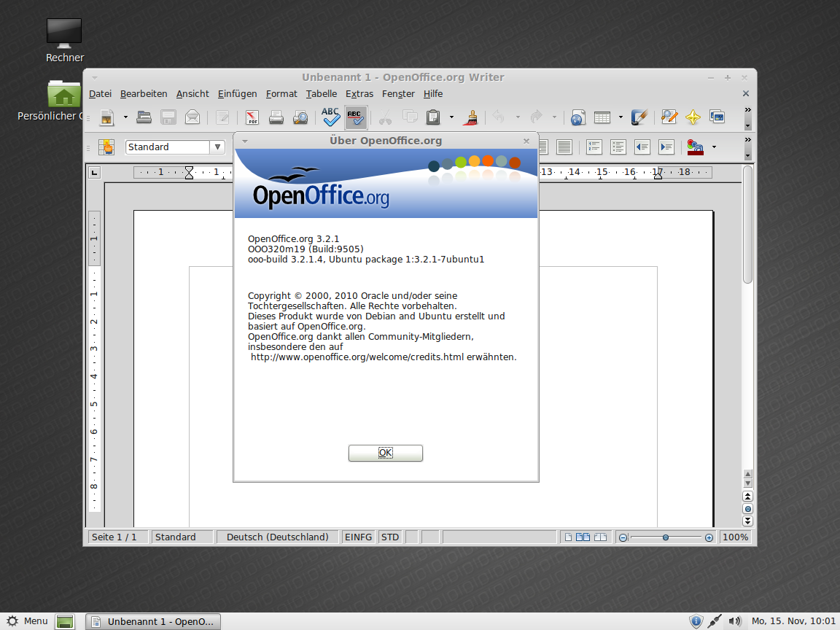Open the Styles and Formatting icon
The height and width of the screenshot is (630, 840).
(x=106, y=147)
